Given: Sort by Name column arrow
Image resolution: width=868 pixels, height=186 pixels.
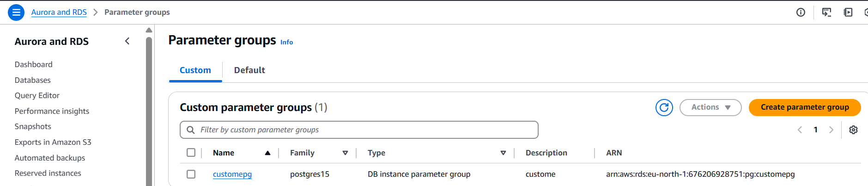Looking at the screenshot, I should click(267, 153).
